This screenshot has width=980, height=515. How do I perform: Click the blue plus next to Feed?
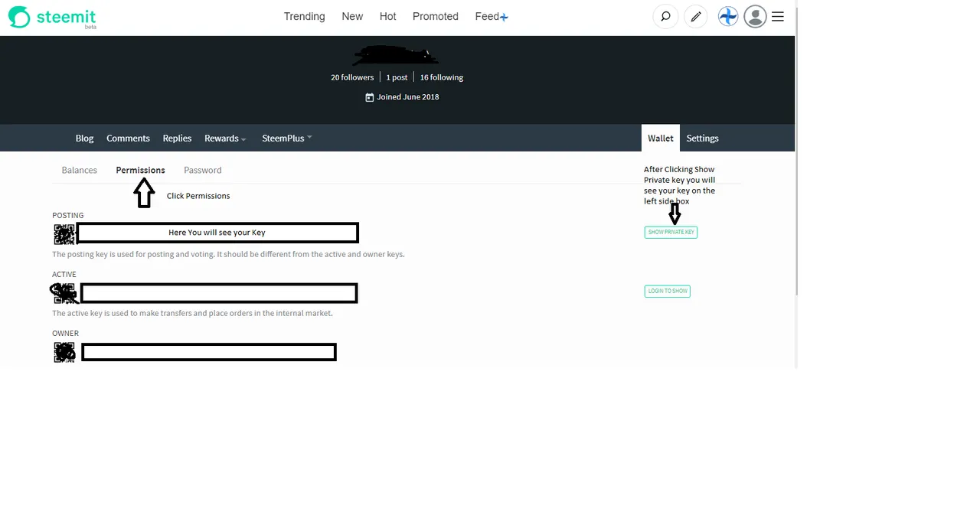(x=504, y=17)
